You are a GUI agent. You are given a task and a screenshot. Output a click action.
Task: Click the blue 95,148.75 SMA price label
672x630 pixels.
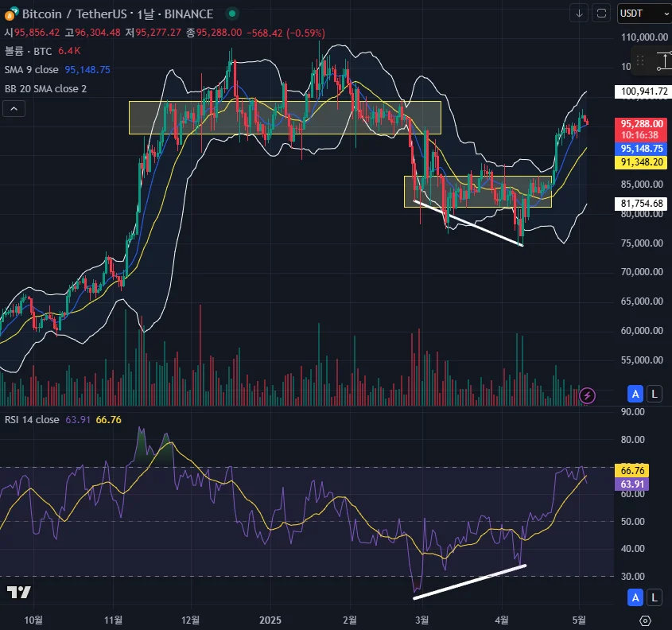[x=642, y=149]
